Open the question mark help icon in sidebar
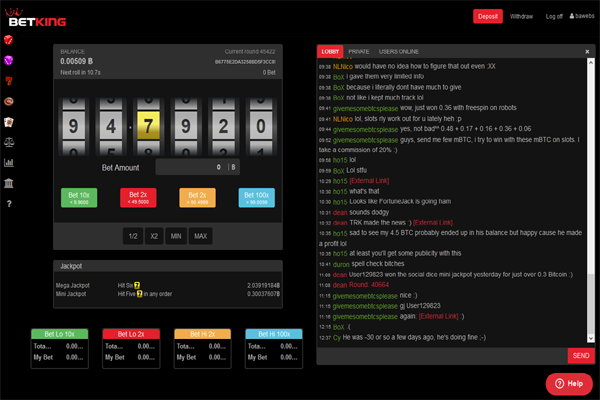This screenshot has height=400, width=600. (x=9, y=204)
